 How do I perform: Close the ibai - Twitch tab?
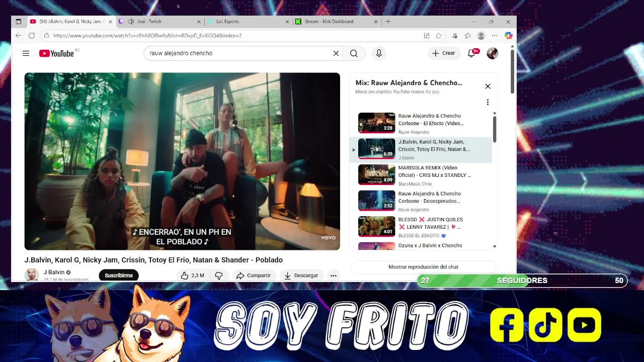point(199,22)
